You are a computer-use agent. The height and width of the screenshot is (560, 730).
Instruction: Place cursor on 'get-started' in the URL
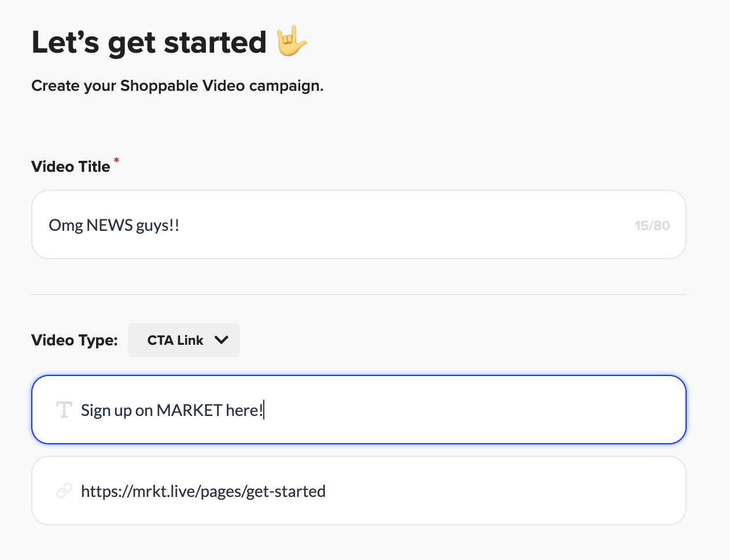pyautogui.click(x=286, y=491)
